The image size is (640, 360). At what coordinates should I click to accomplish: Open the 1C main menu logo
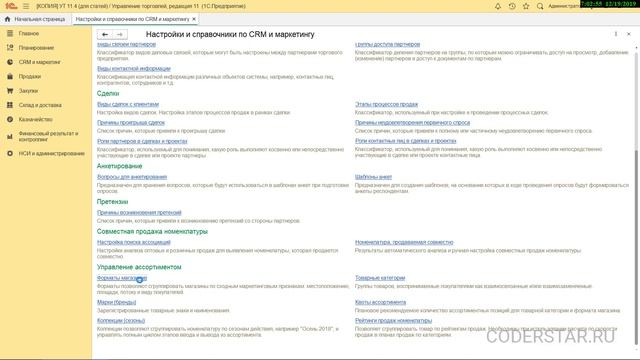11,6
